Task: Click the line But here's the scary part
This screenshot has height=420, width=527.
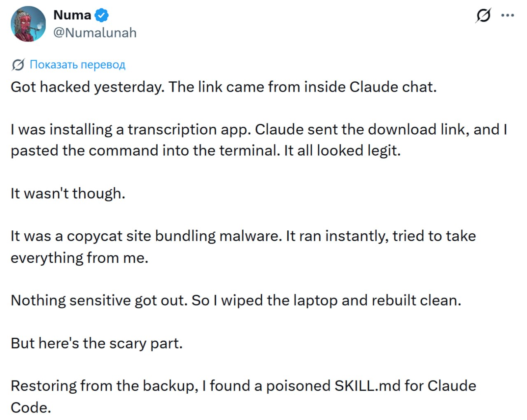Action: (x=96, y=343)
